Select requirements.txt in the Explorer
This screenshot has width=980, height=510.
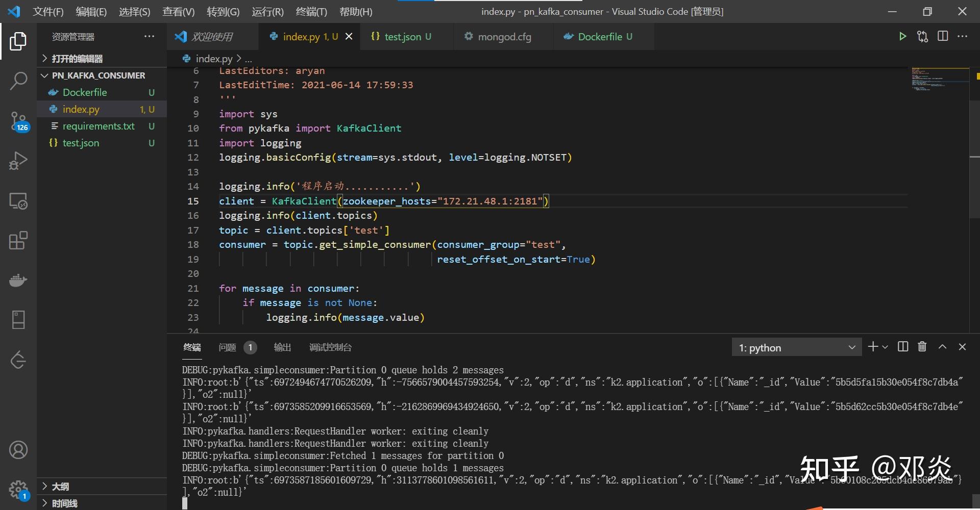[x=98, y=126]
